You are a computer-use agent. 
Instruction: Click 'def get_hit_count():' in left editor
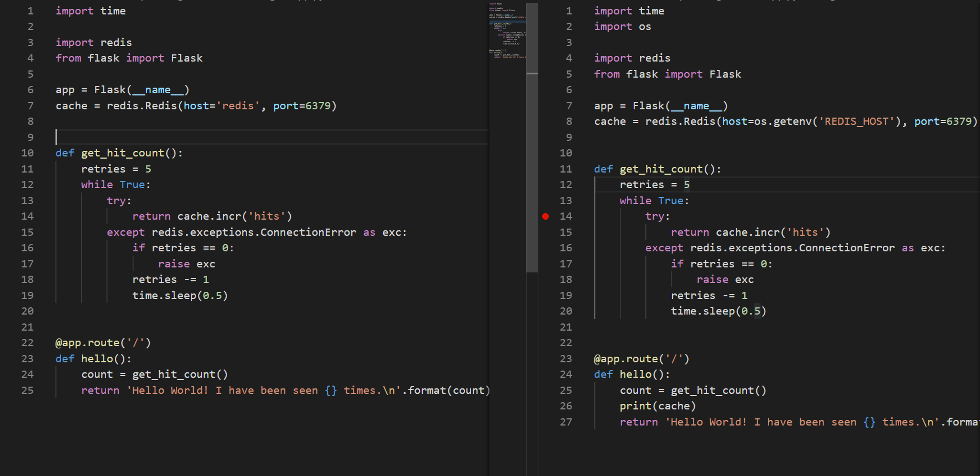119,153
